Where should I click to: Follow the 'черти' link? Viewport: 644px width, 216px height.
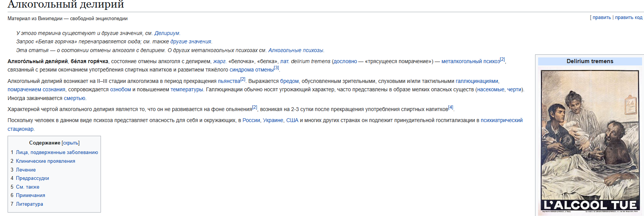pos(514,90)
